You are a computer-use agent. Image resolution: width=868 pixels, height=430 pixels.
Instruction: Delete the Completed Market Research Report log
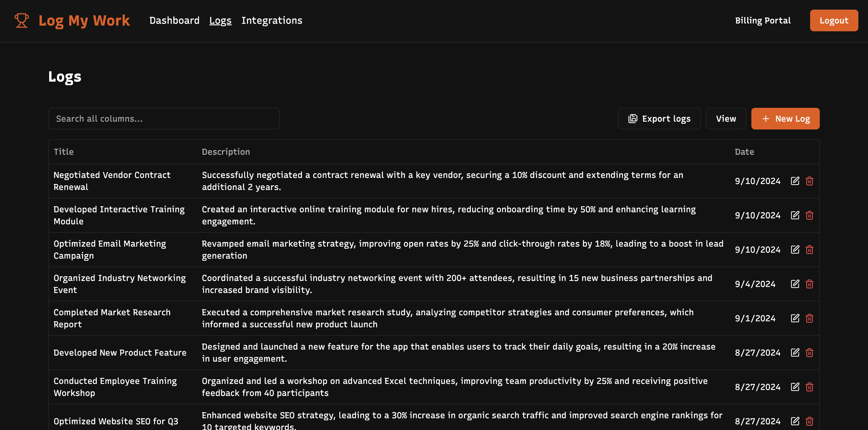(809, 318)
